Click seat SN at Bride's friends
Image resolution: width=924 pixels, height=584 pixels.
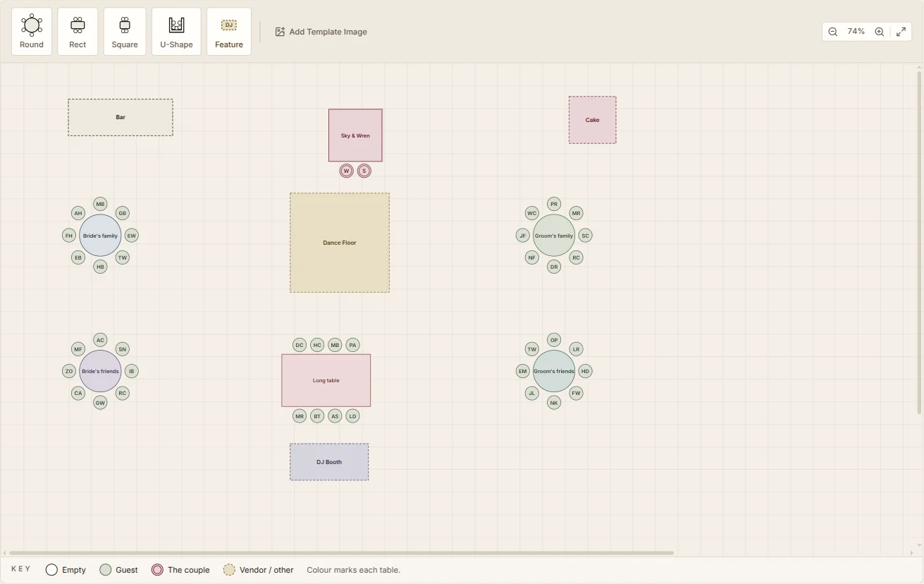click(x=123, y=348)
